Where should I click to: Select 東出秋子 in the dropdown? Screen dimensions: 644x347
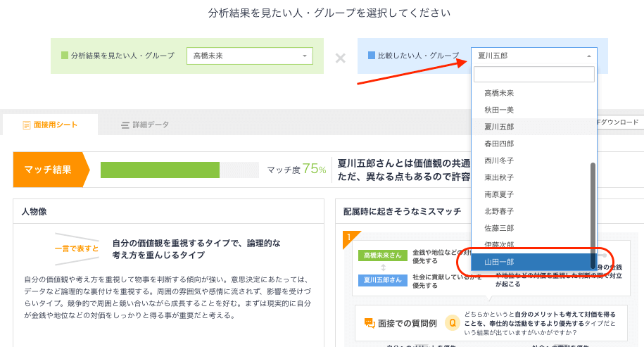tap(499, 177)
